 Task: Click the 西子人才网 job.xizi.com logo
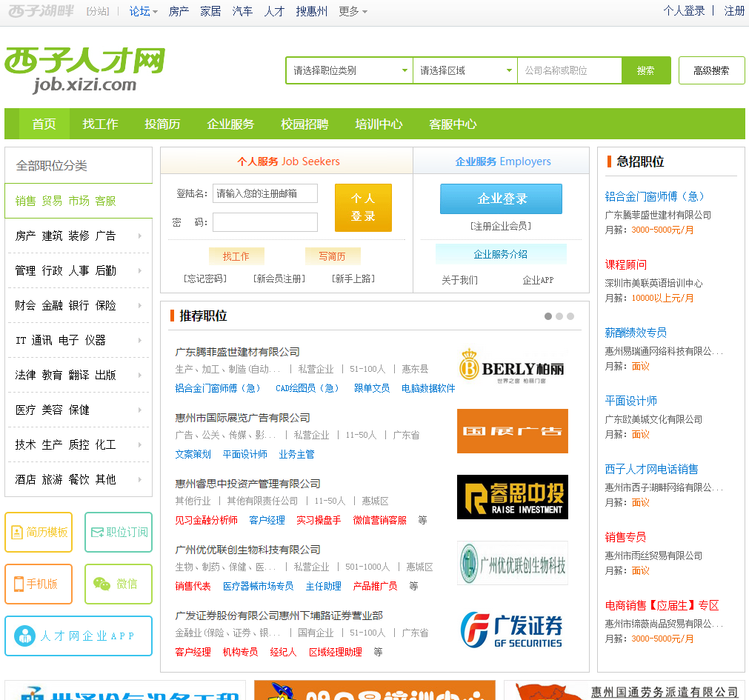click(85, 70)
